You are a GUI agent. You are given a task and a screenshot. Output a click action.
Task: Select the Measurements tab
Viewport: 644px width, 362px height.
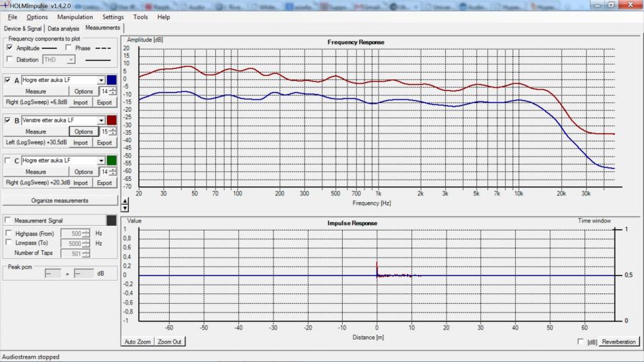click(102, 28)
